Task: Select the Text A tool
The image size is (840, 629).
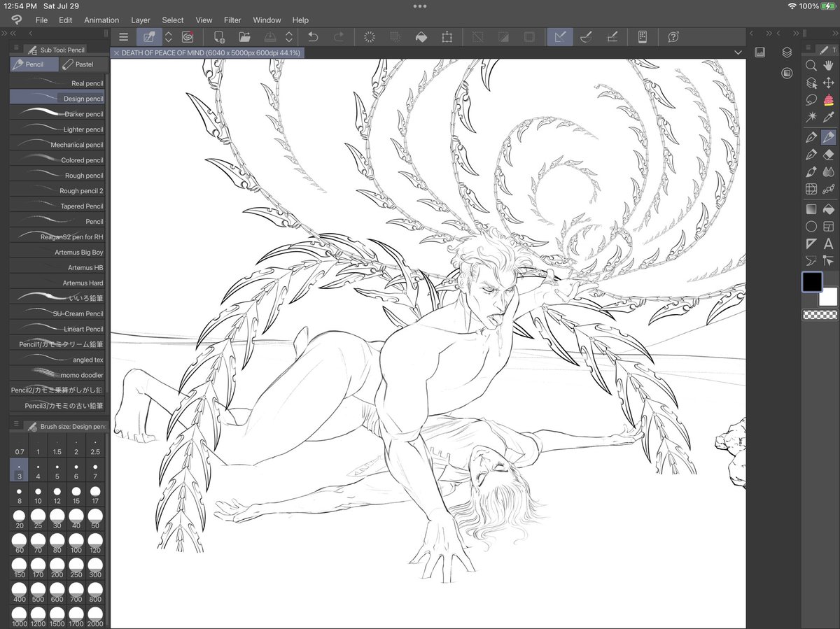Action: pos(829,243)
